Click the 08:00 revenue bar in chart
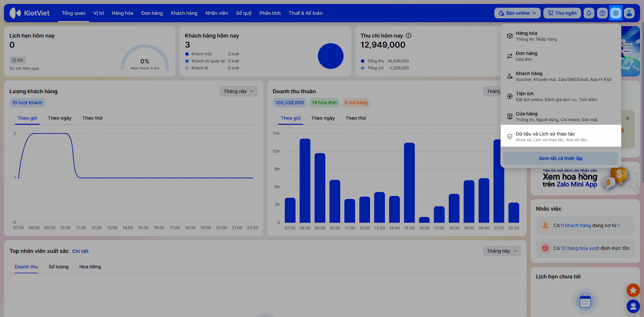The image size is (644, 317). pyautogui.click(x=305, y=181)
